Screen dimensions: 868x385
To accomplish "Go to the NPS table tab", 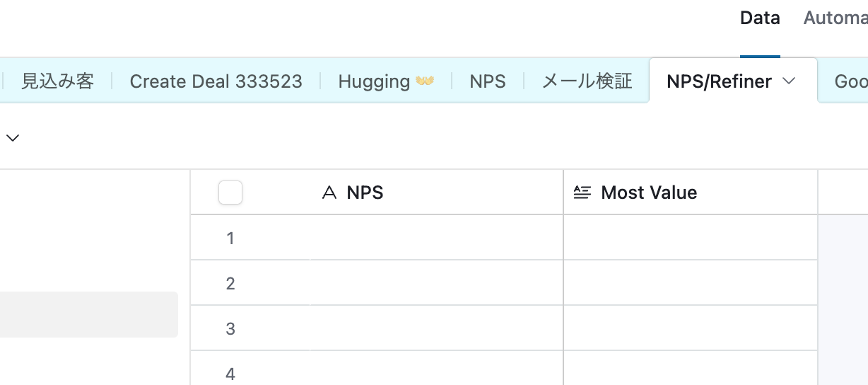I will [x=488, y=81].
